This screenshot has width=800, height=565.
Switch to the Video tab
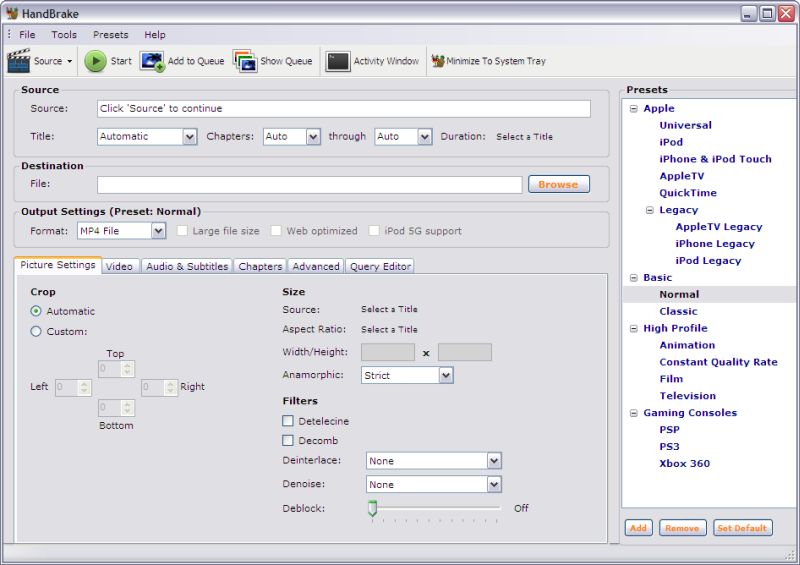coord(119,266)
